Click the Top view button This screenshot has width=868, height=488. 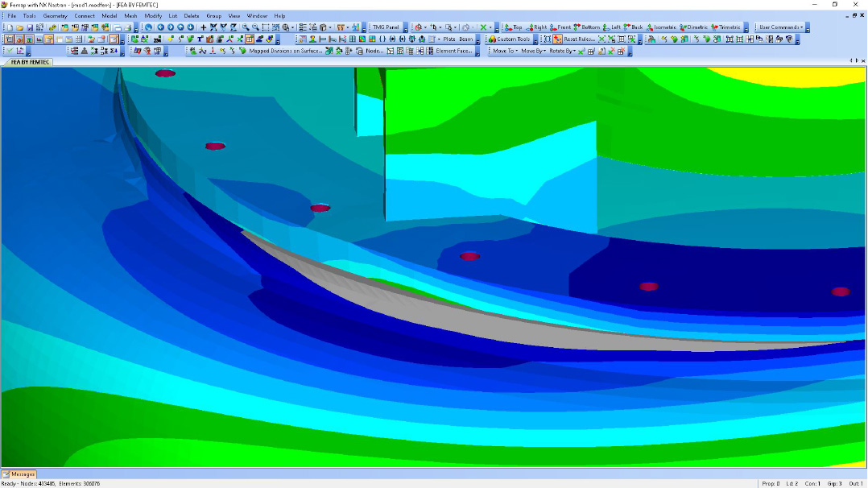click(x=513, y=27)
